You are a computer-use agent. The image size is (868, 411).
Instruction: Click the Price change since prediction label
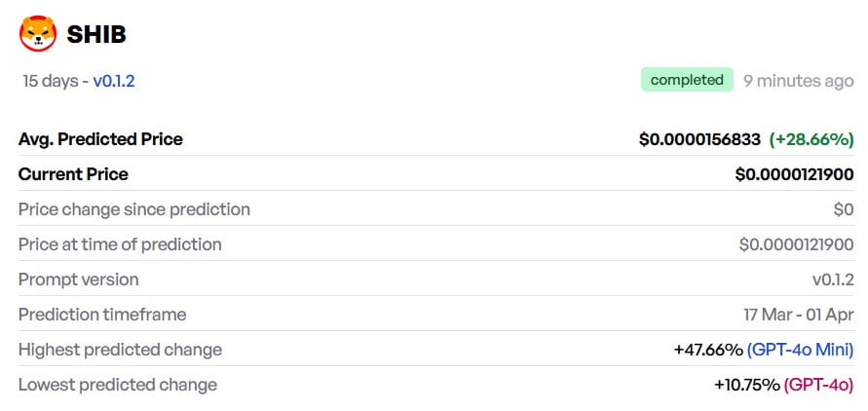point(134,209)
